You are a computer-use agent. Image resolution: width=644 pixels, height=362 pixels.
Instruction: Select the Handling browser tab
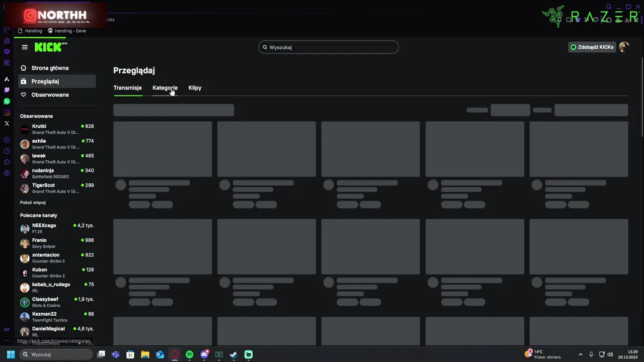pyautogui.click(x=30, y=31)
